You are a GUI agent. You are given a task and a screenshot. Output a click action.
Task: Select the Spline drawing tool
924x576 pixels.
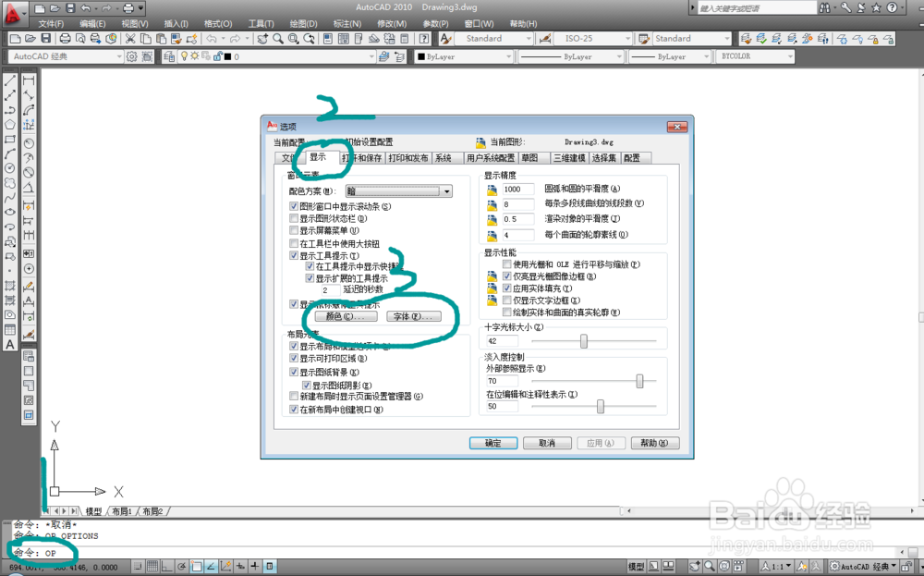point(10,198)
